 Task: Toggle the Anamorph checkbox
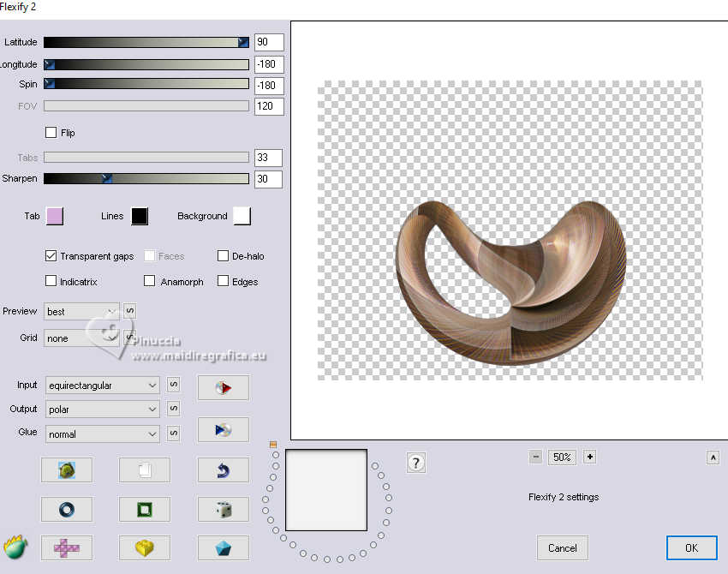(x=149, y=281)
